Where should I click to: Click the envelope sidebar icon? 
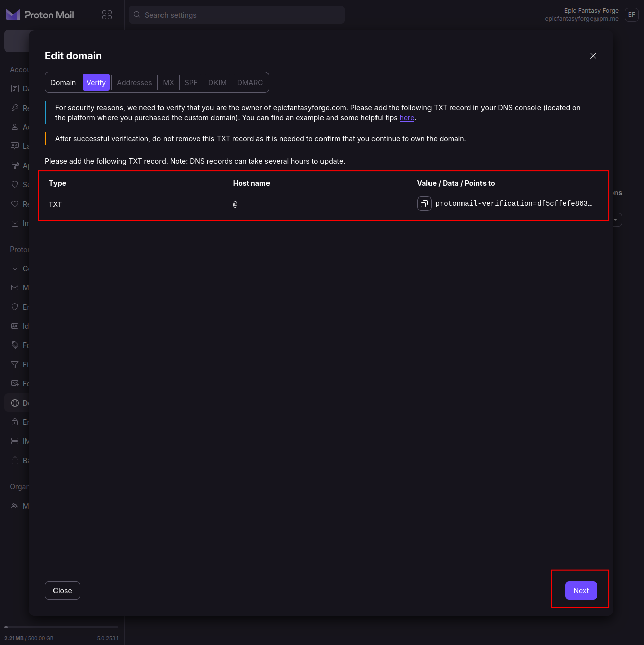click(15, 287)
